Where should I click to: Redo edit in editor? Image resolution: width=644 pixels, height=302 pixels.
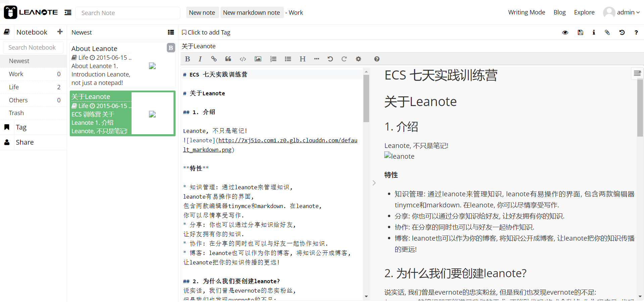coord(344,59)
